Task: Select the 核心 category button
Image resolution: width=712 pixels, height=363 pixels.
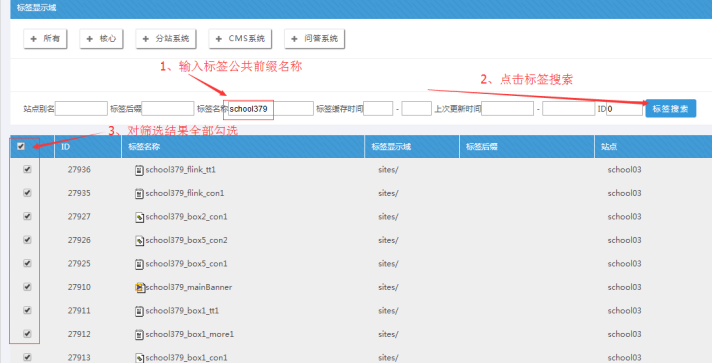Action: 101,39
